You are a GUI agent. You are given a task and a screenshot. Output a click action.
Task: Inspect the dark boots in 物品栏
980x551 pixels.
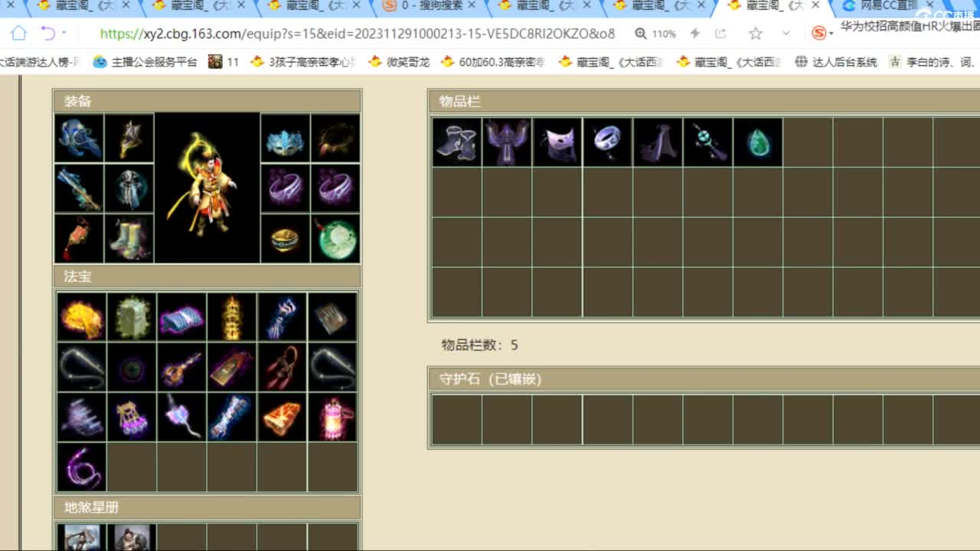(457, 142)
